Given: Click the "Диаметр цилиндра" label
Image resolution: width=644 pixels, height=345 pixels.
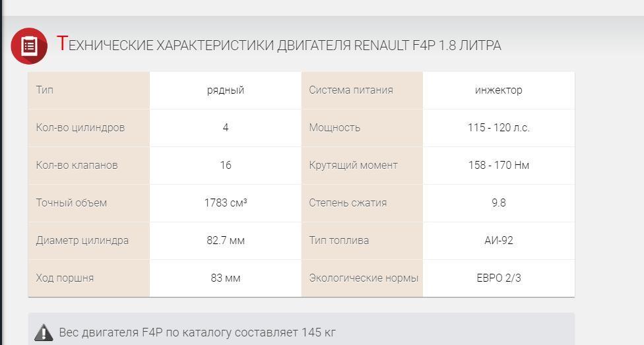Looking at the screenshot, I should 82,241.
